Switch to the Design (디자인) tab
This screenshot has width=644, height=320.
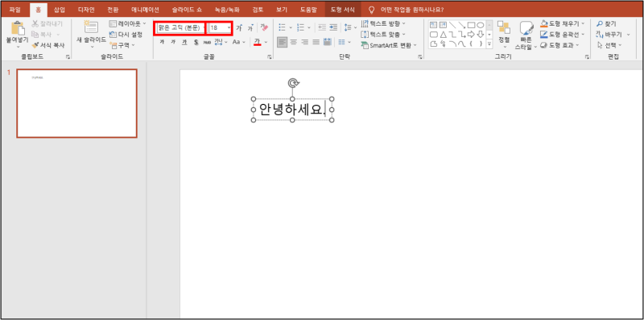click(x=86, y=9)
